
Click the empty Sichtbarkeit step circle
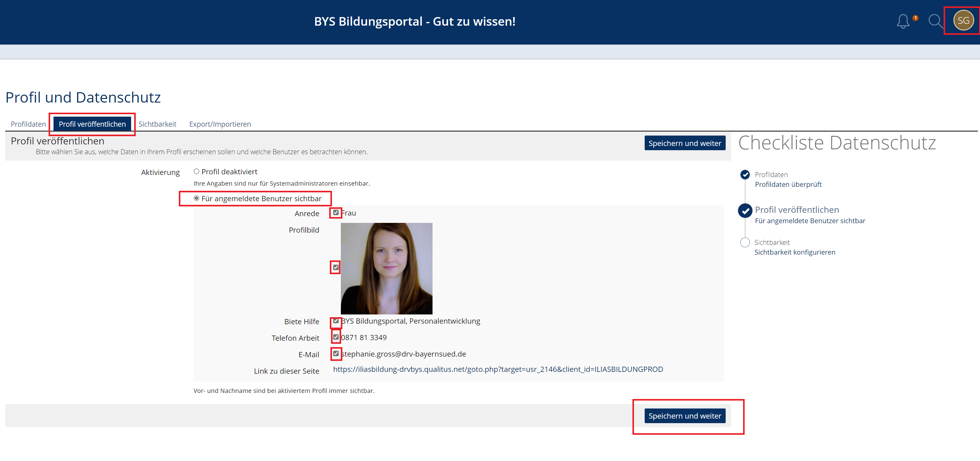click(x=745, y=242)
